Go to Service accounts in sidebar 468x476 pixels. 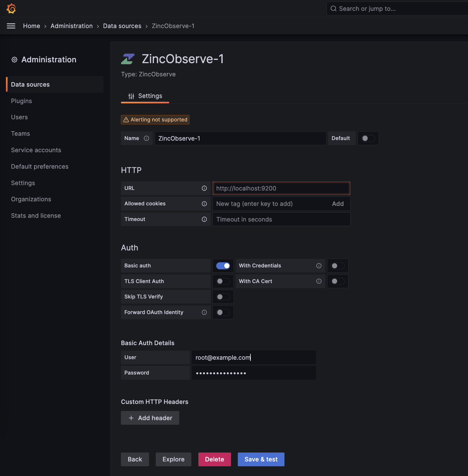pyautogui.click(x=36, y=150)
